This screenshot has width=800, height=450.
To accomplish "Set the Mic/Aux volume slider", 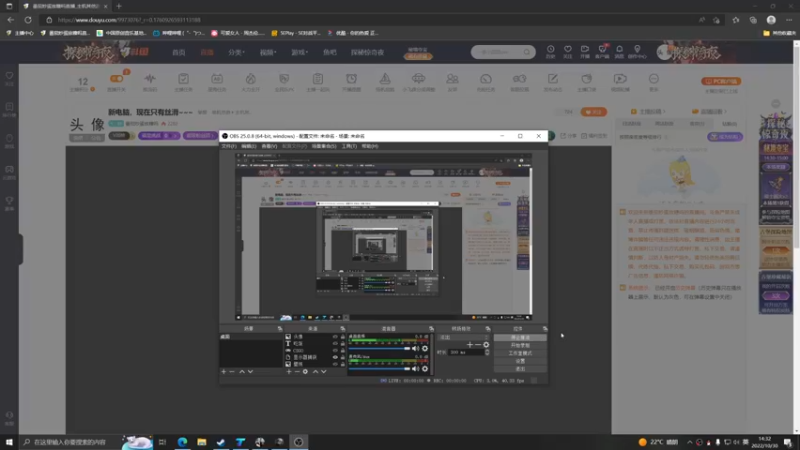I will click(x=380, y=368).
